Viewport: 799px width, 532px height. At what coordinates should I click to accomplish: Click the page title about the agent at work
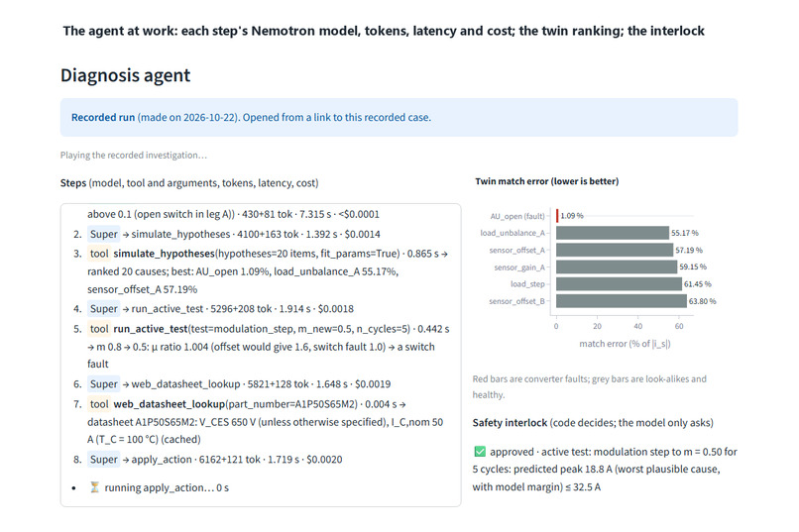pos(384,31)
